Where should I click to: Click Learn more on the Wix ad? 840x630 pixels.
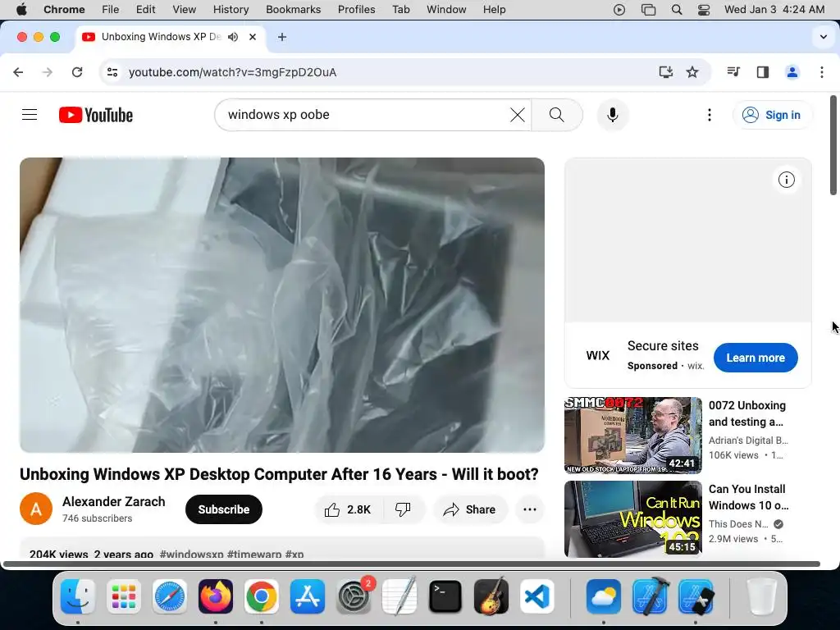(x=756, y=358)
